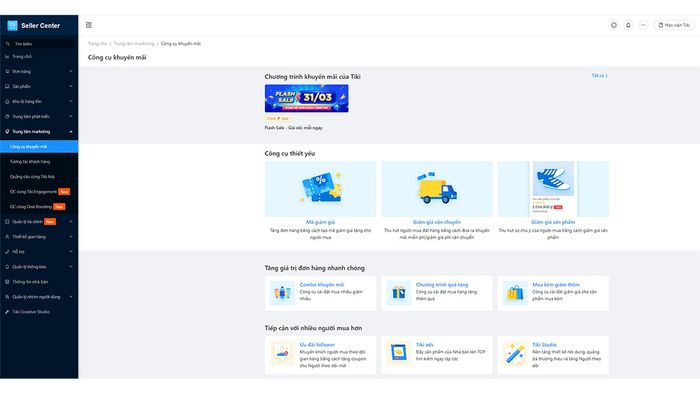
Task: Click Trung tâm marketing in the breadcrumb
Action: coord(134,44)
